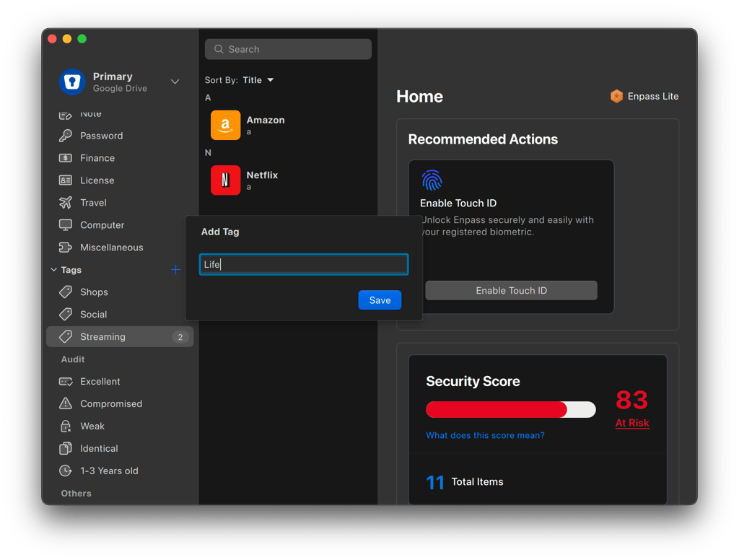739x560 pixels.
Task: Click the License card icon
Action: [x=66, y=180]
